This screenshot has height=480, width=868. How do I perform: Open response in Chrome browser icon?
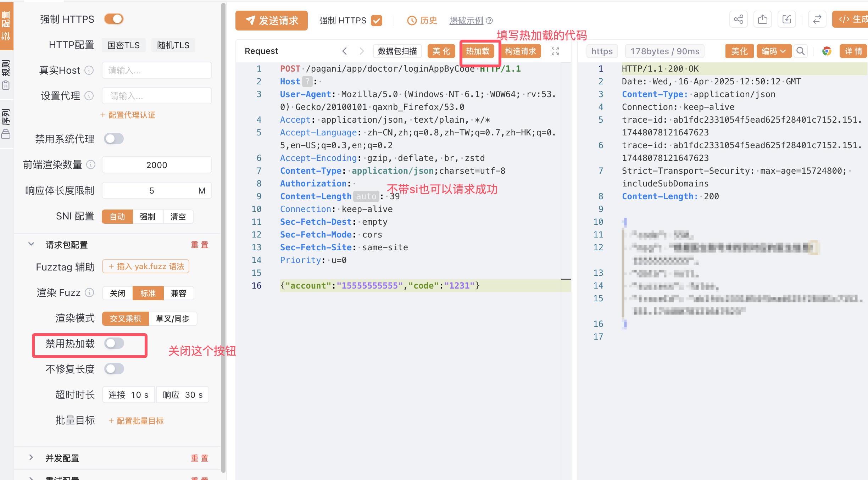827,51
